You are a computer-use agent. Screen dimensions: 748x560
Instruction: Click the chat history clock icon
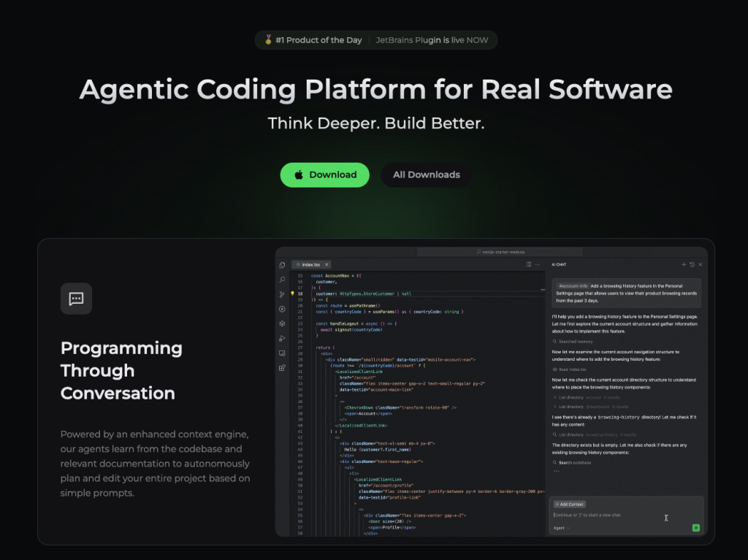point(692,264)
